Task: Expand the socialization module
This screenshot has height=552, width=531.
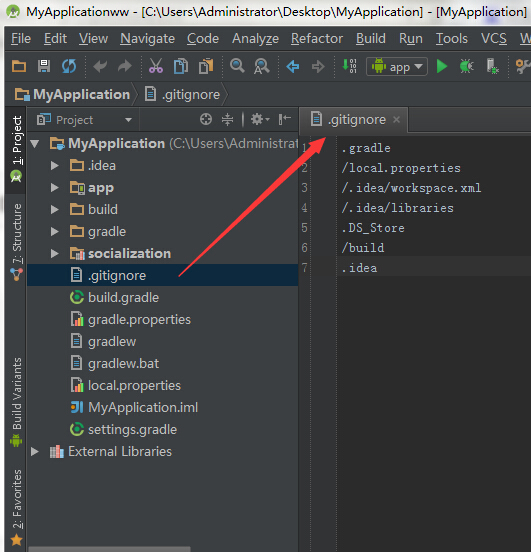Action: pos(55,253)
